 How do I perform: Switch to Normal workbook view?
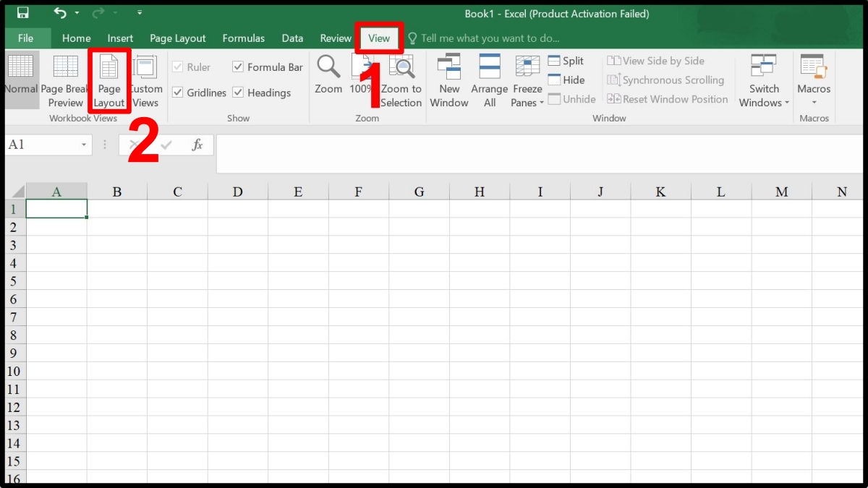point(20,80)
